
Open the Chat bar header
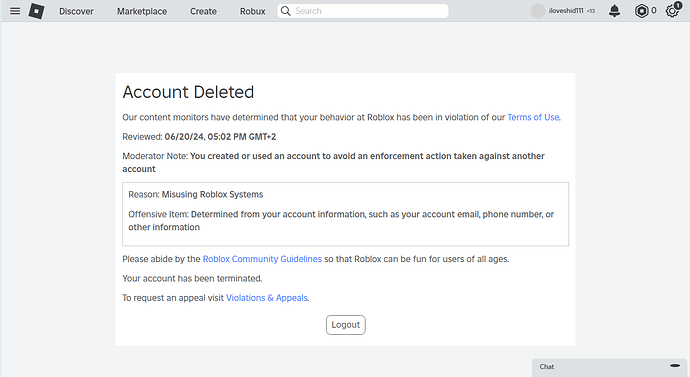tap(610, 367)
